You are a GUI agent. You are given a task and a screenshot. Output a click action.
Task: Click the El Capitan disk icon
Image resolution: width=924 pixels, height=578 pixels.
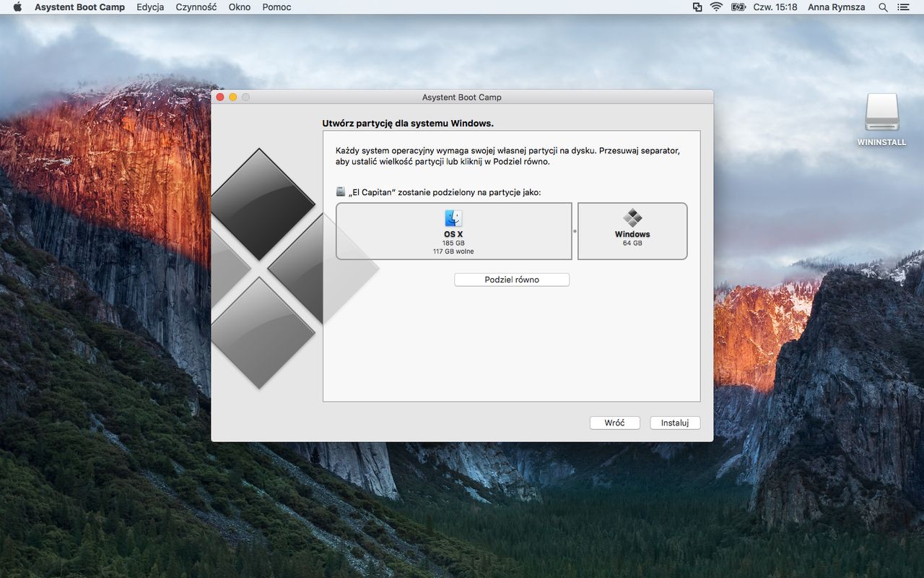(341, 191)
